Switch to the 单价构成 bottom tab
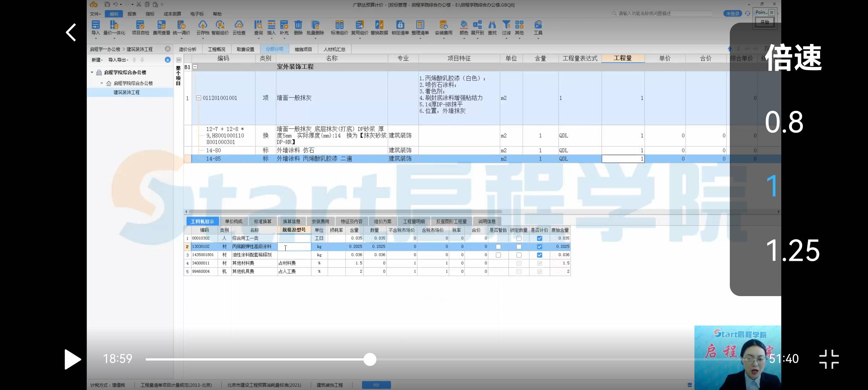868x390 pixels. pyautogui.click(x=234, y=221)
